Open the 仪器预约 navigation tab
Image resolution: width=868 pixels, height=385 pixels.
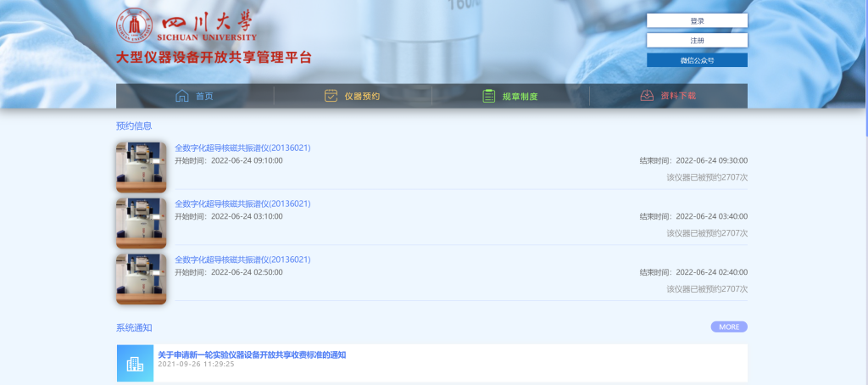362,96
